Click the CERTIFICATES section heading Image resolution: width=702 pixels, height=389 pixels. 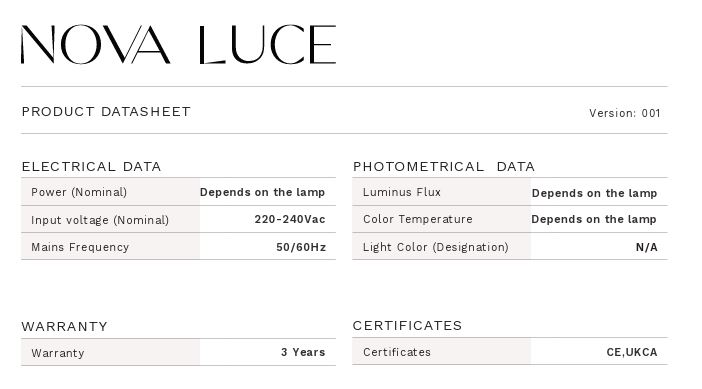[x=407, y=325]
